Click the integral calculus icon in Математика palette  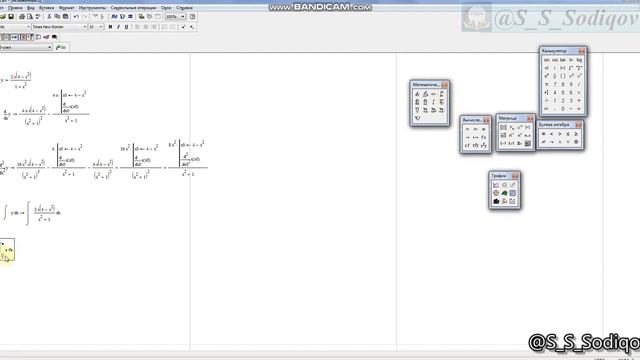click(433, 102)
